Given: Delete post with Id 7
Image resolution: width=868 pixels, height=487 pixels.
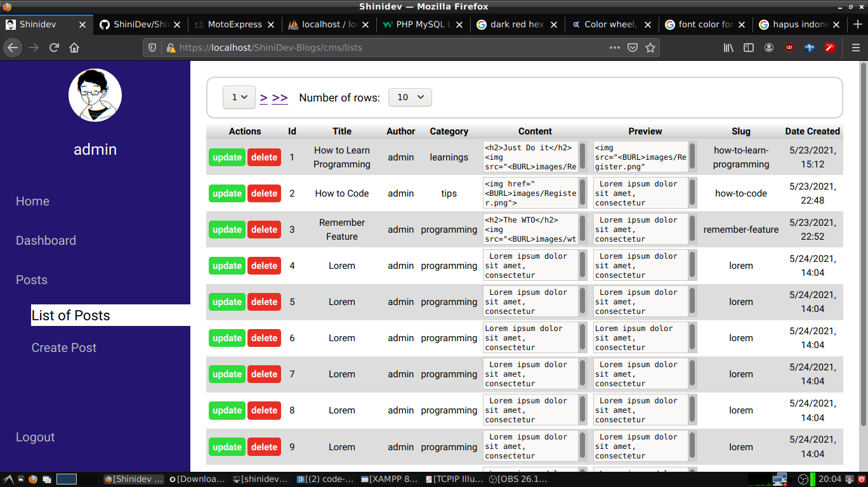Looking at the screenshot, I should click(264, 374).
